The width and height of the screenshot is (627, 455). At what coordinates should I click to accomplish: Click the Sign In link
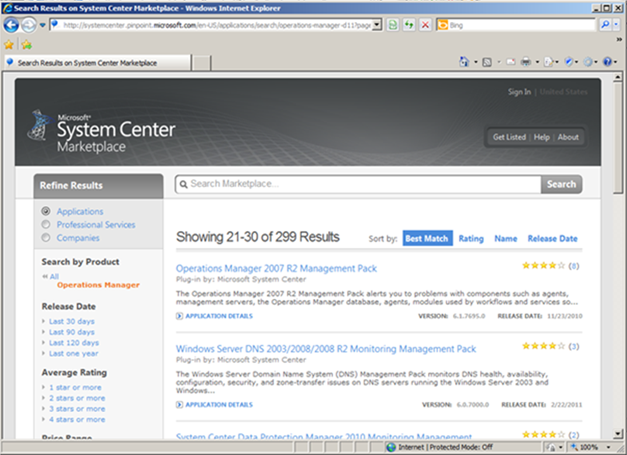[519, 92]
